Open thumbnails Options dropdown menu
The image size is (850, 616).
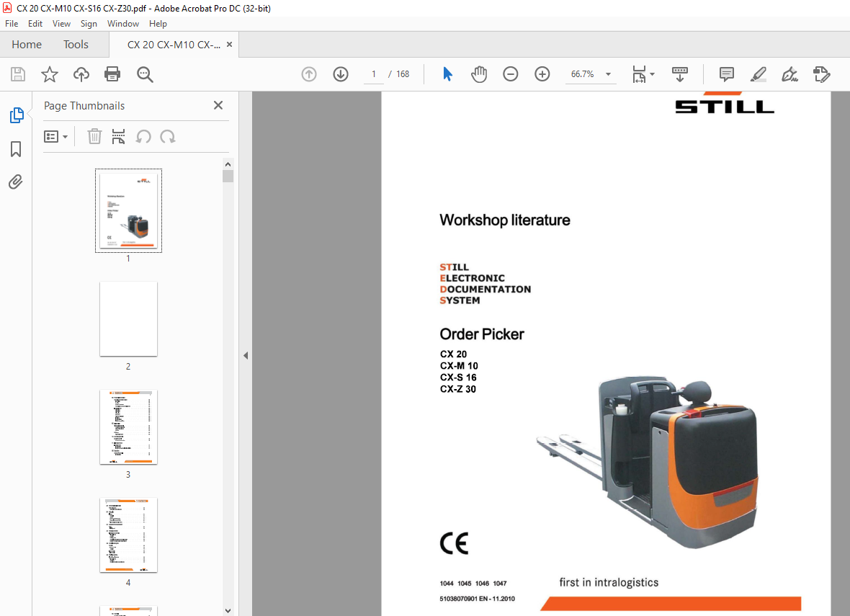(x=56, y=136)
